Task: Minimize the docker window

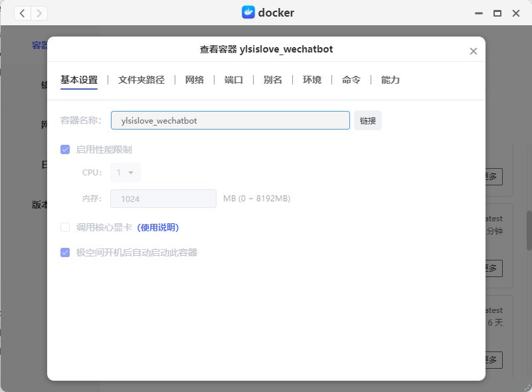Action: pos(478,13)
